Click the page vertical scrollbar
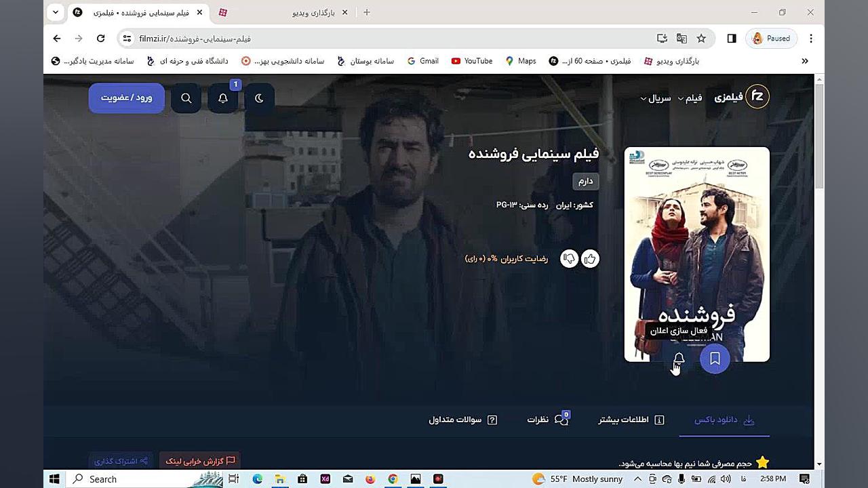The height and width of the screenshot is (488, 868). coord(819,136)
